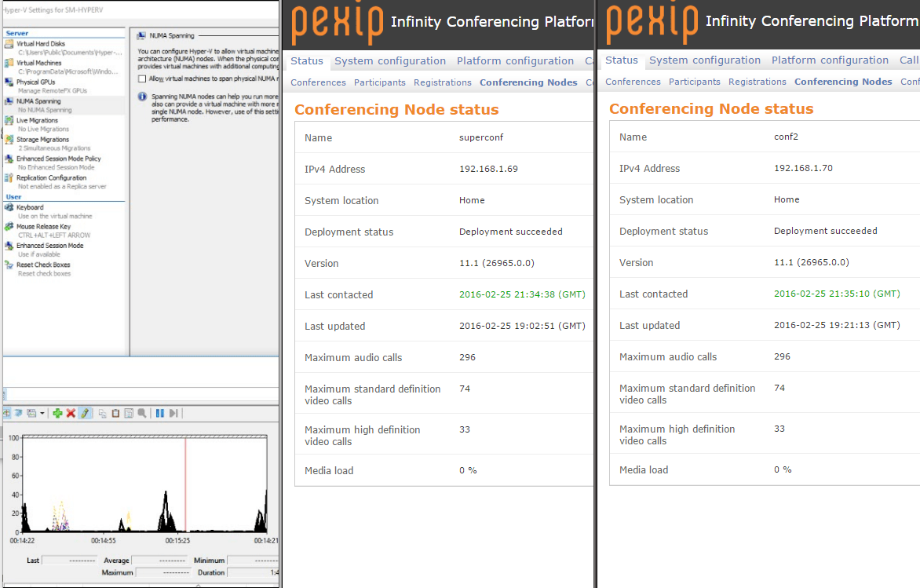Open Replication Configuration icon
The width and height of the screenshot is (920, 588).
9,177
